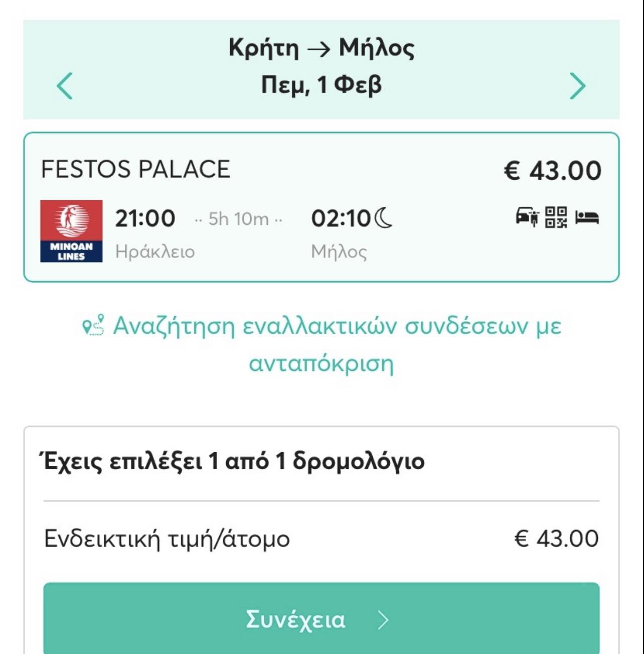The height and width of the screenshot is (654, 644).
Task: Go to previous day with left arrow
Action: tap(65, 86)
